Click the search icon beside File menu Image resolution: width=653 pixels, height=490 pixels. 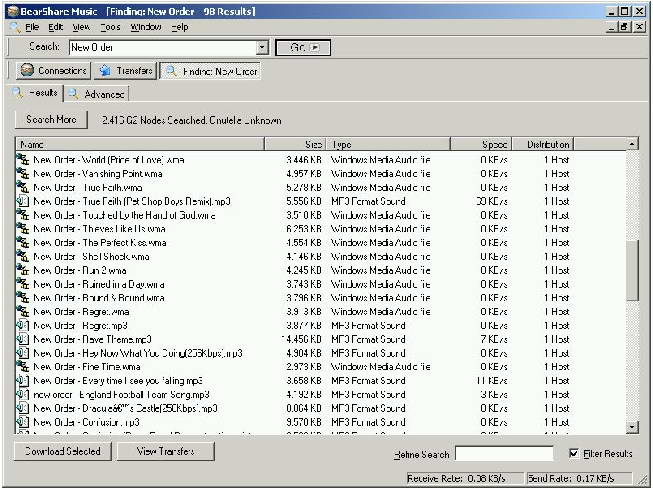coord(15,27)
